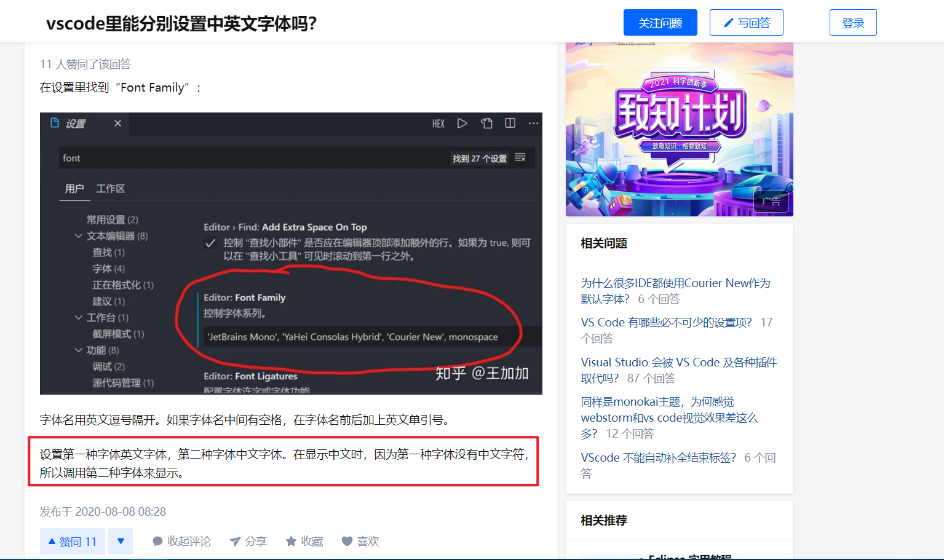Close the 设置 tab in screenshot
This screenshot has height=560, width=944.
pyautogui.click(x=117, y=124)
